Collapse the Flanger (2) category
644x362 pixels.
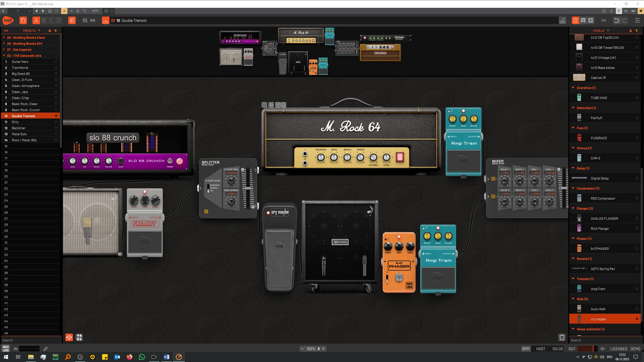(x=573, y=208)
